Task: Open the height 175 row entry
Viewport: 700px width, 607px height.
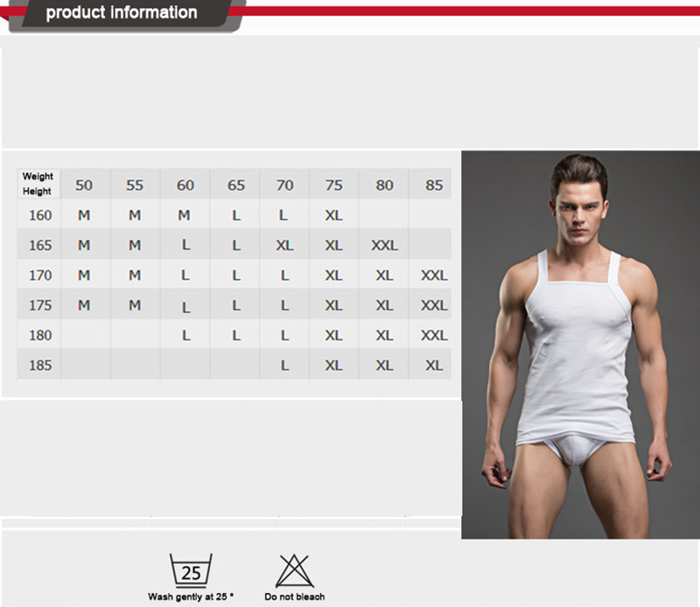Action: 38,304
